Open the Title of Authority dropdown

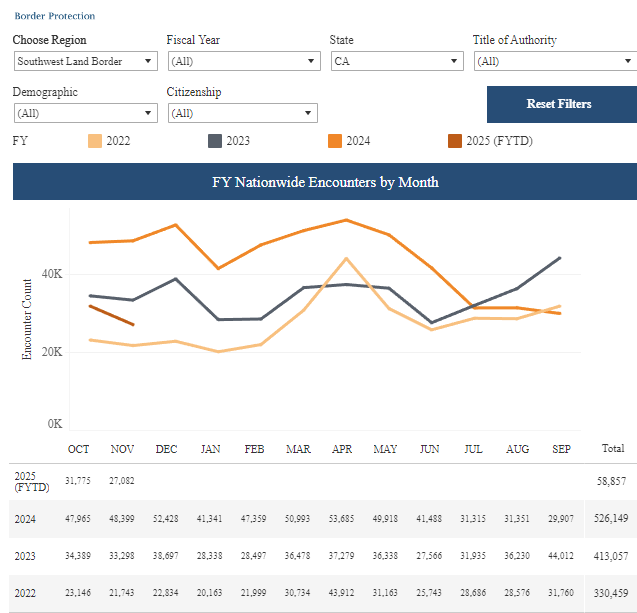click(x=555, y=61)
